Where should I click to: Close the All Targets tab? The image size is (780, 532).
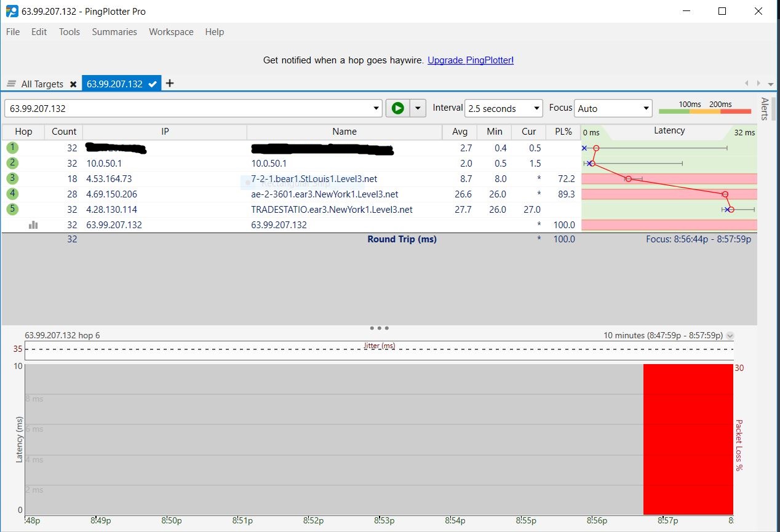(73, 84)
